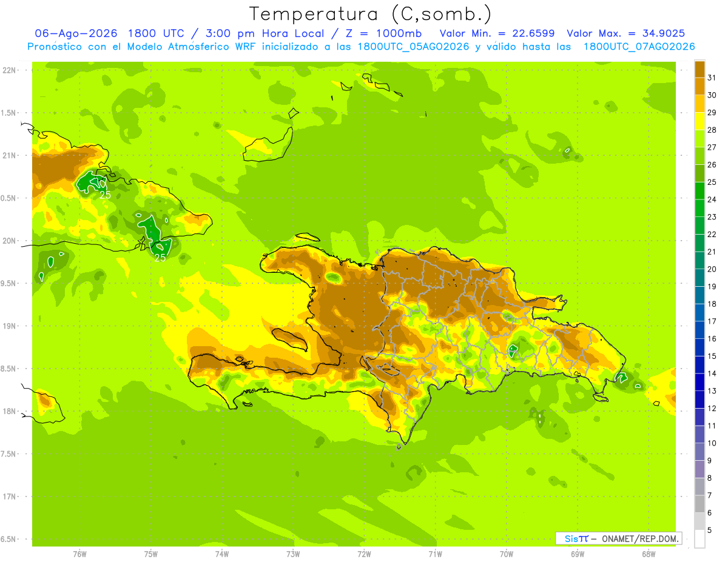The width and height of the screenshot is (728, 562).
Task: Pick the purple swatch between 9 and 10
Action: (x=699, y=452)
